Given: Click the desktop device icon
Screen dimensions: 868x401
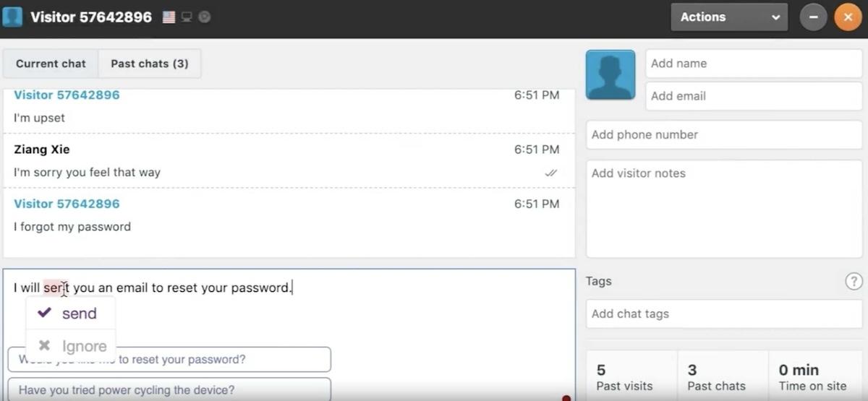Looking at the screenshot, I should 187,17.
